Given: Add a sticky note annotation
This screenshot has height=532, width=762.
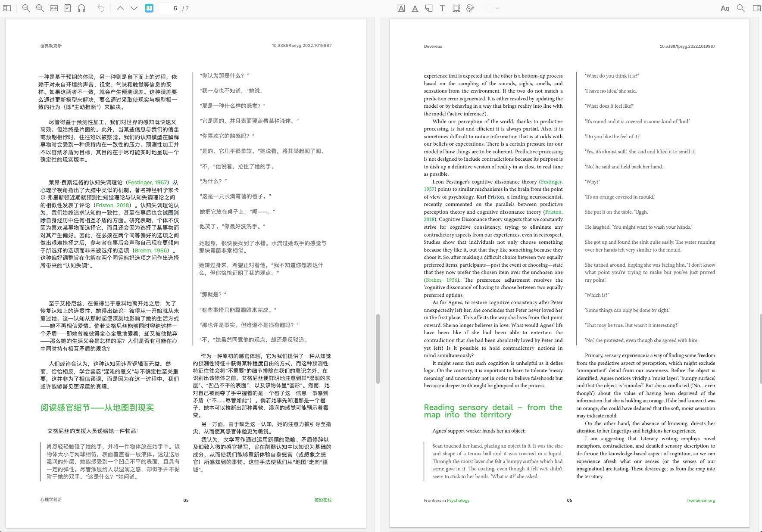Looking at the screenshot, I should tap(429, 8).
